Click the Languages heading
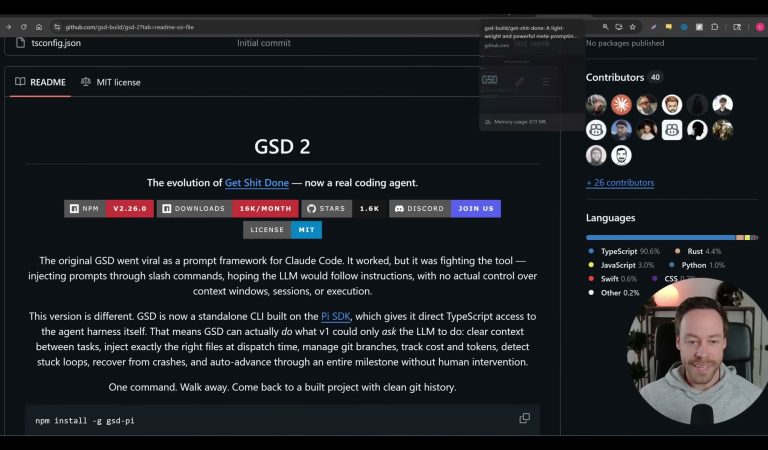 tap(610, 218)
